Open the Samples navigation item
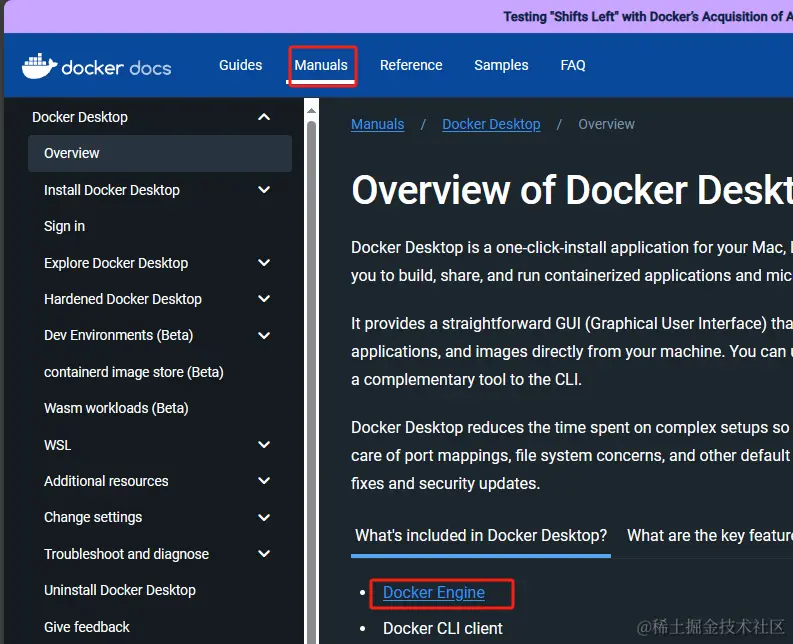Image resolution: width=793 pixels, height=644 pixels. click(501, 65)
